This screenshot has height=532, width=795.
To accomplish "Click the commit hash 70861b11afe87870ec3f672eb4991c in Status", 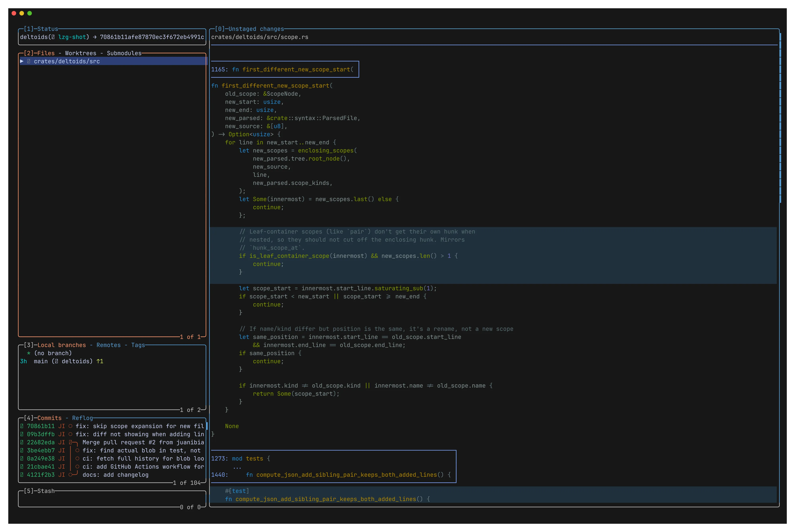I will 152,37.
